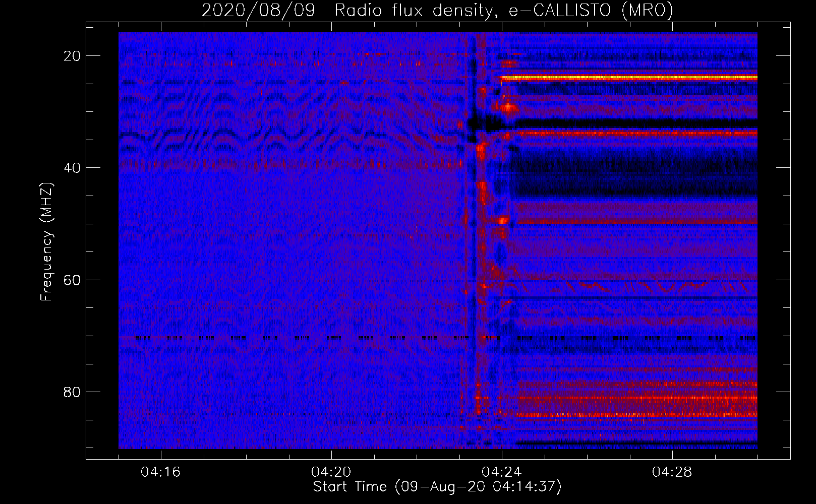The image size is (816, 504).
Task: Click the 'Frequency (MHZ)' axis label
Action: [x=46, y=242]
